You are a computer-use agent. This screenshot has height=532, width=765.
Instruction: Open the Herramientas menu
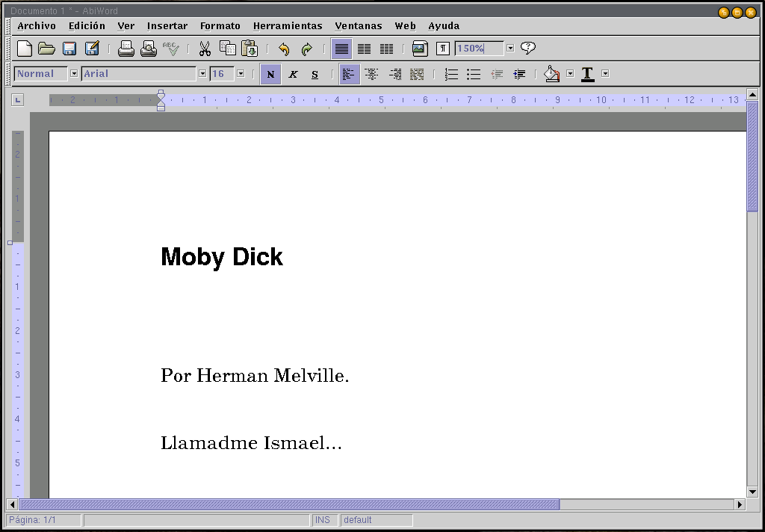288,26
